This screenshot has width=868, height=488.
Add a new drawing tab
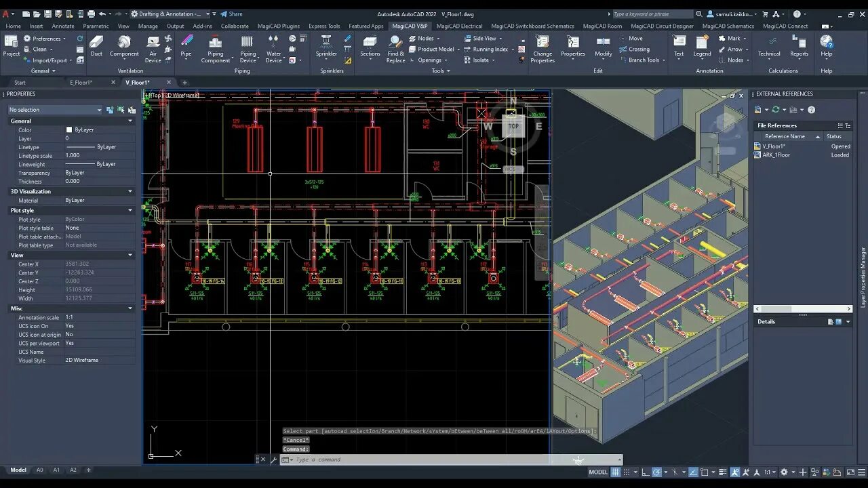(x=184, y=82)
